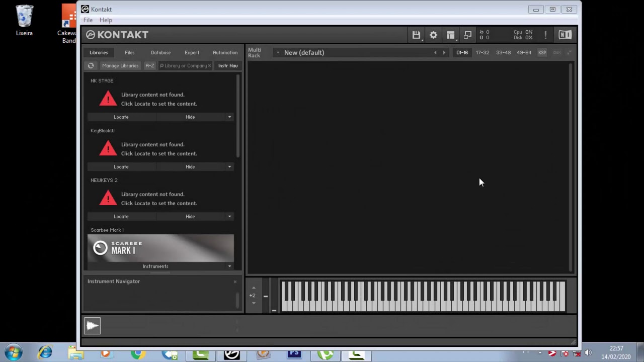644x362 pixels.
Task: Open Windows Start menu orb
Action: click(x=14, y=352)
